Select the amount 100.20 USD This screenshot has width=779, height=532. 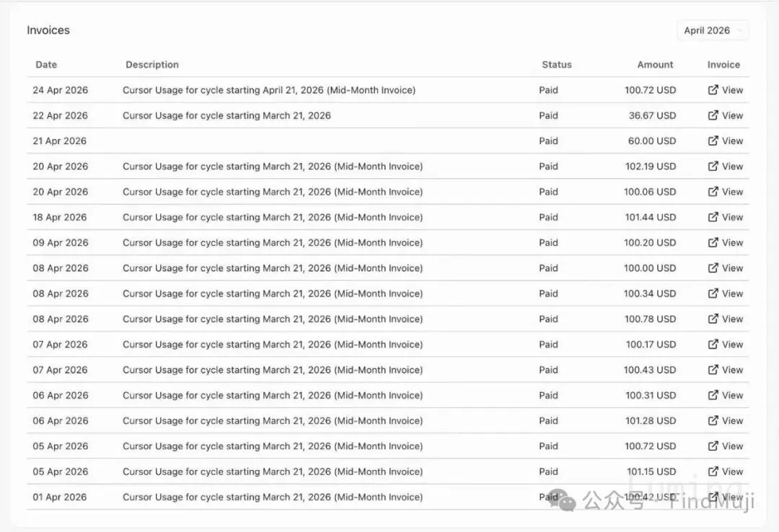[650, 242]
